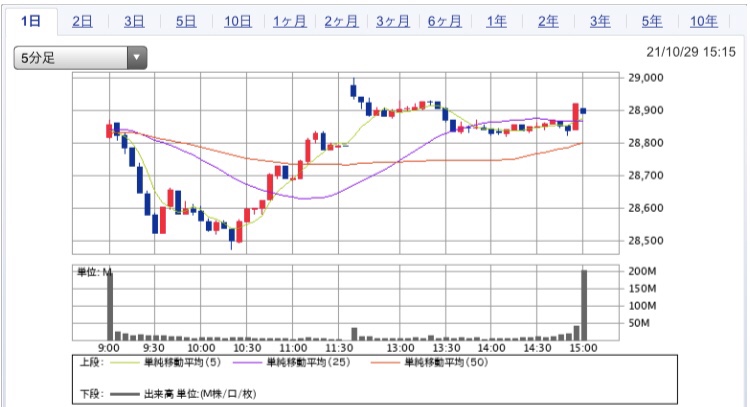This screenshot has height=407, width=750.
Task: Click the green legend line for 単純移動平均(5)
Action: point(124,363)
